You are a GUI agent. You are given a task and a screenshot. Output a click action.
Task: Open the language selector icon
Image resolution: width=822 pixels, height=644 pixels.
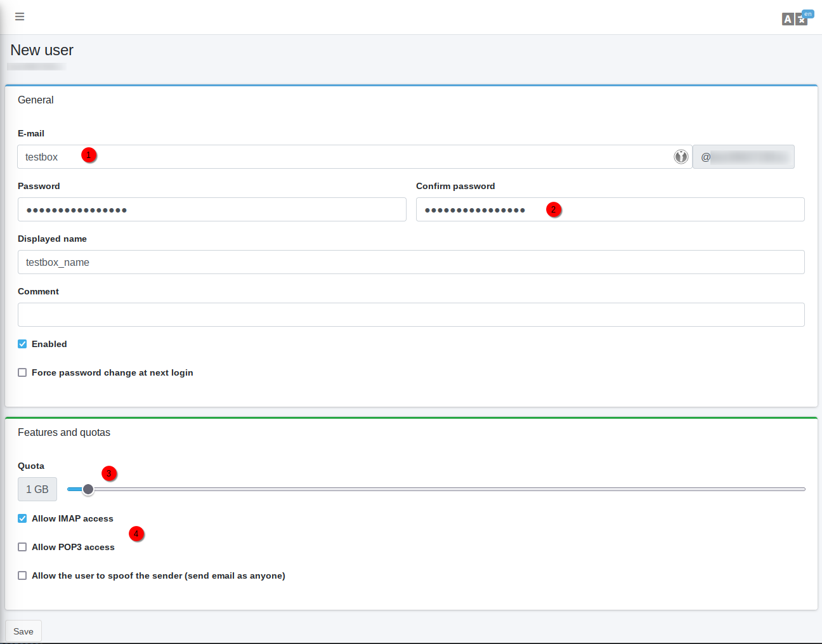point(797,18)
